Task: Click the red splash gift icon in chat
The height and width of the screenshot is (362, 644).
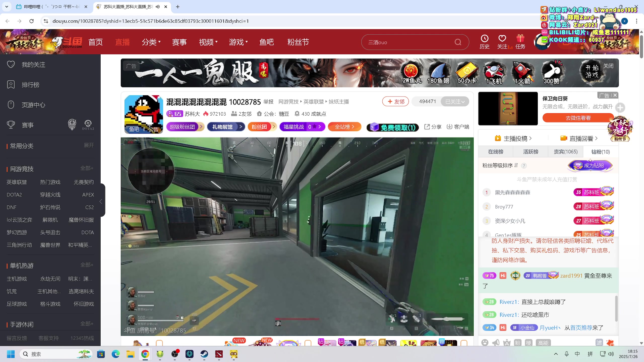Action: point(610,342)
